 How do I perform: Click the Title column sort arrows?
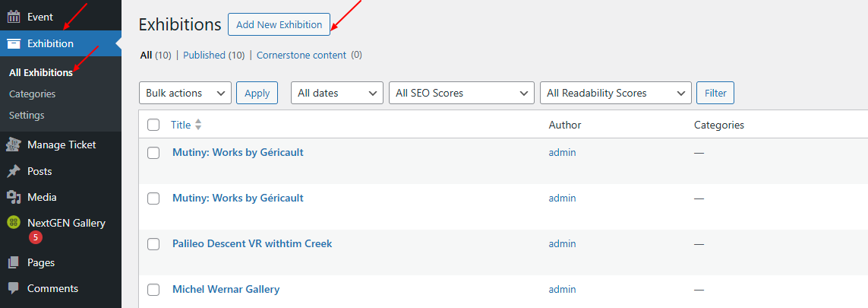198,125
